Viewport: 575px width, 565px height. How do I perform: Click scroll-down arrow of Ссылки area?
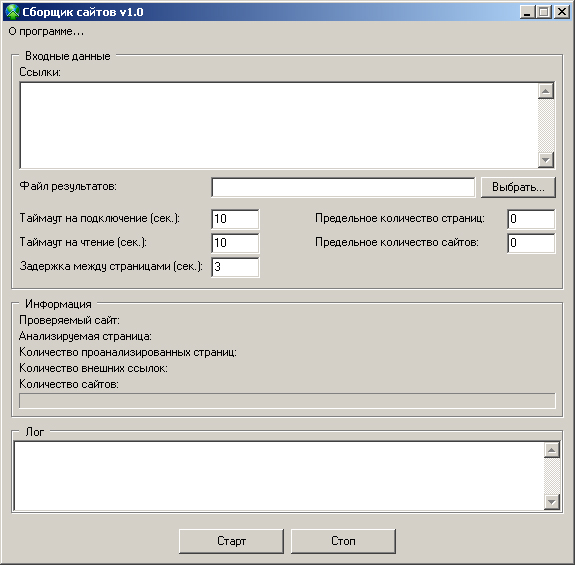click(x=546, y=160)
